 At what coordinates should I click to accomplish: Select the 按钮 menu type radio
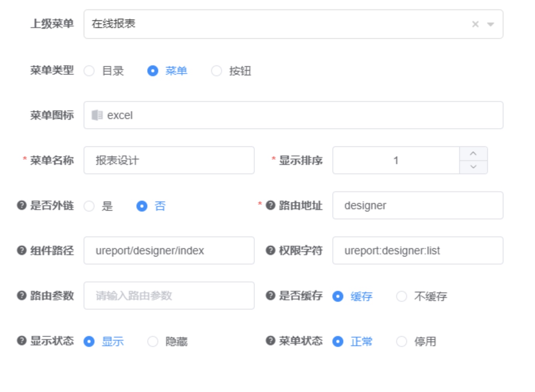(x=217, y=71)
